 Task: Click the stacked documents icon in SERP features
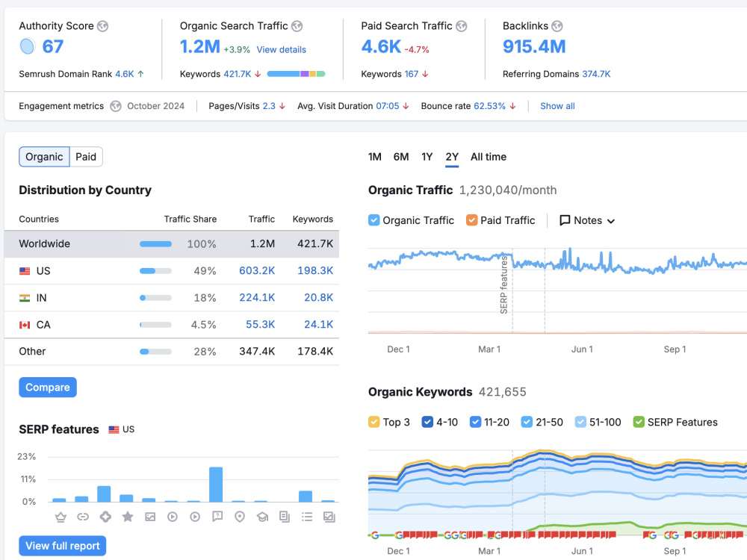pos(285,517)
